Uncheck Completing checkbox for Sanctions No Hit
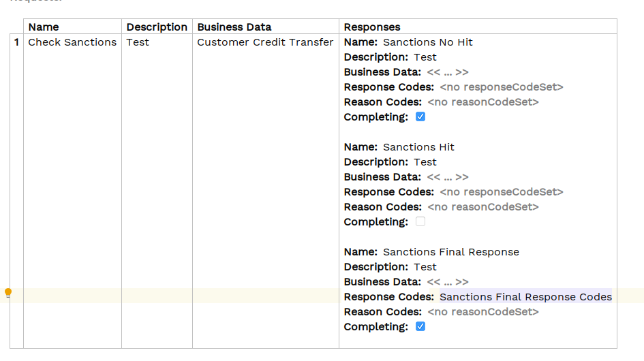This screenshot has width=644, height=361. pyautogui.click(x=420, y=117)
